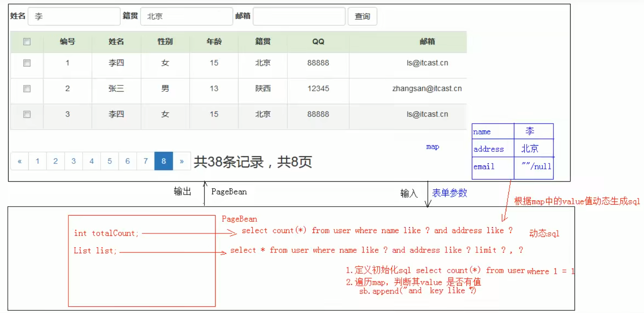
Task: Click the 籍贯 input containing 北京
Action: [x=186, y=16]
